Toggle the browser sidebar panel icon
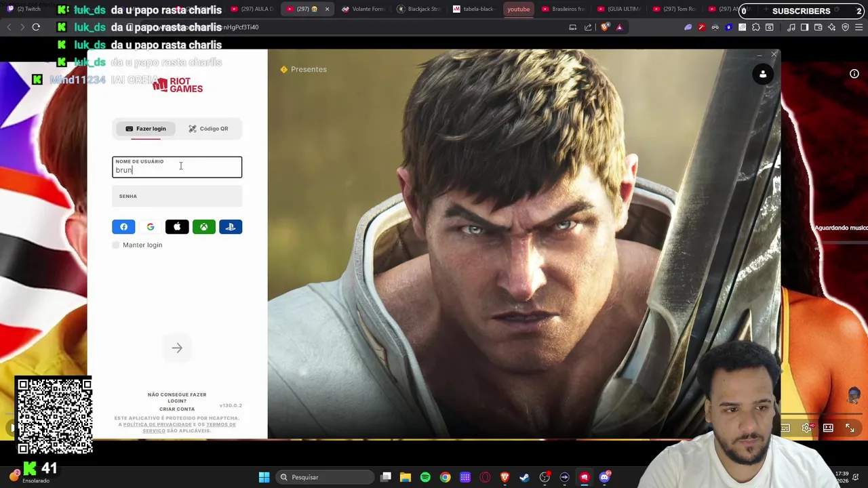The image size is (868, 488). [804, 27]
